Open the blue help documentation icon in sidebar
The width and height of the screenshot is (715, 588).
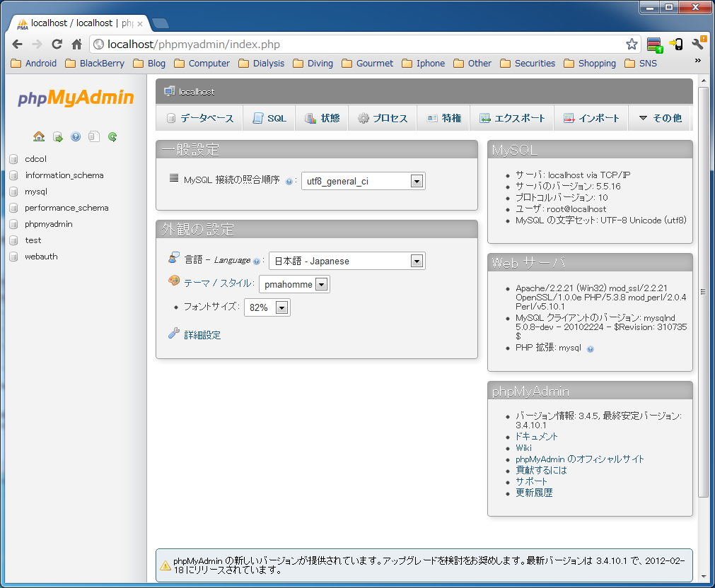(x=76, y=136)
